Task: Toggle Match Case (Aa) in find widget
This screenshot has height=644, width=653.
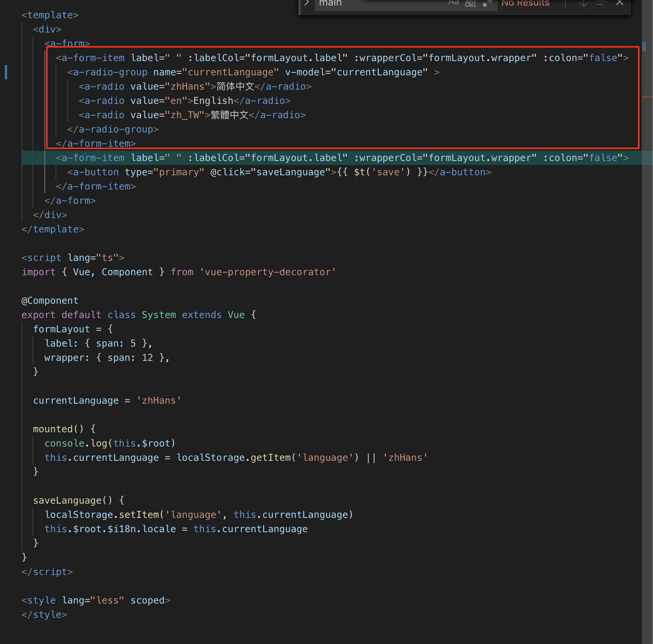Action: 453,3
